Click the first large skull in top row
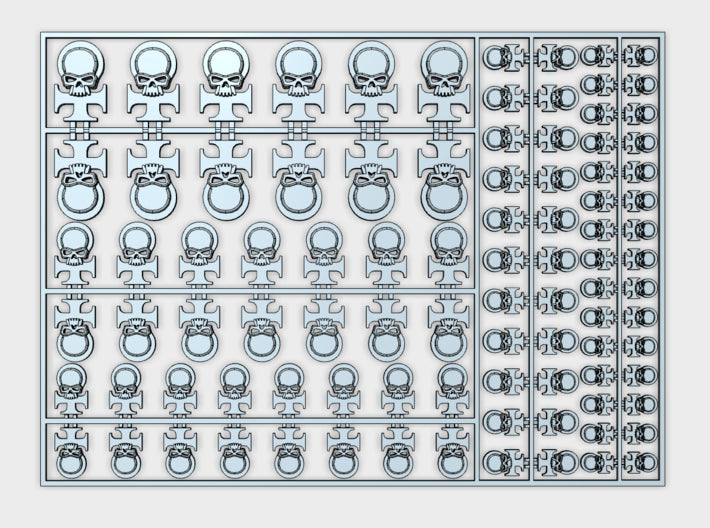Screen dimensions: 710x528 79,75
